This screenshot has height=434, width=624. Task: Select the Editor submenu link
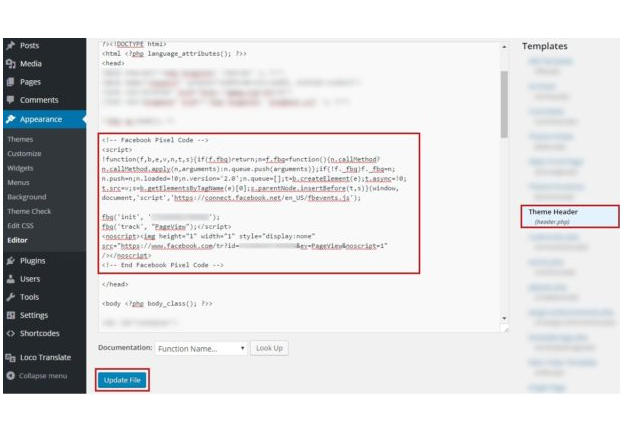point(18,240)
